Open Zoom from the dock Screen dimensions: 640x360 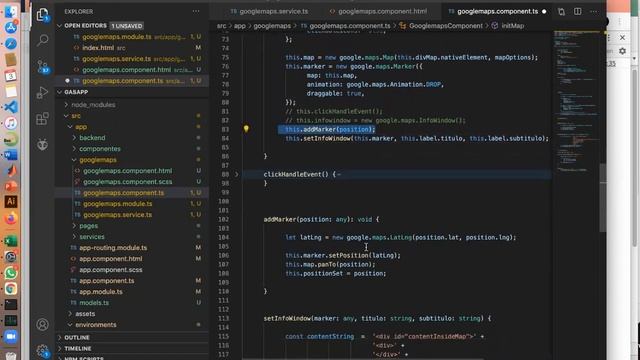11,336
